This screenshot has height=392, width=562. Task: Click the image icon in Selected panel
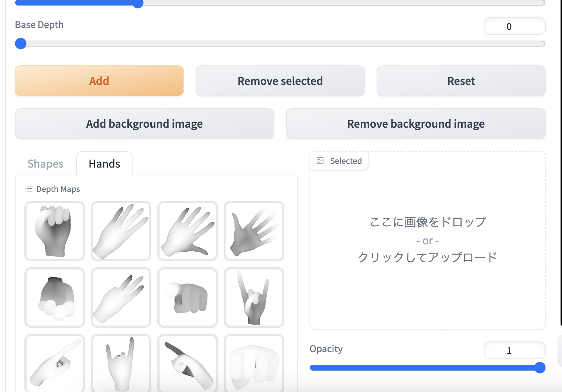click(x=320, y=161)
